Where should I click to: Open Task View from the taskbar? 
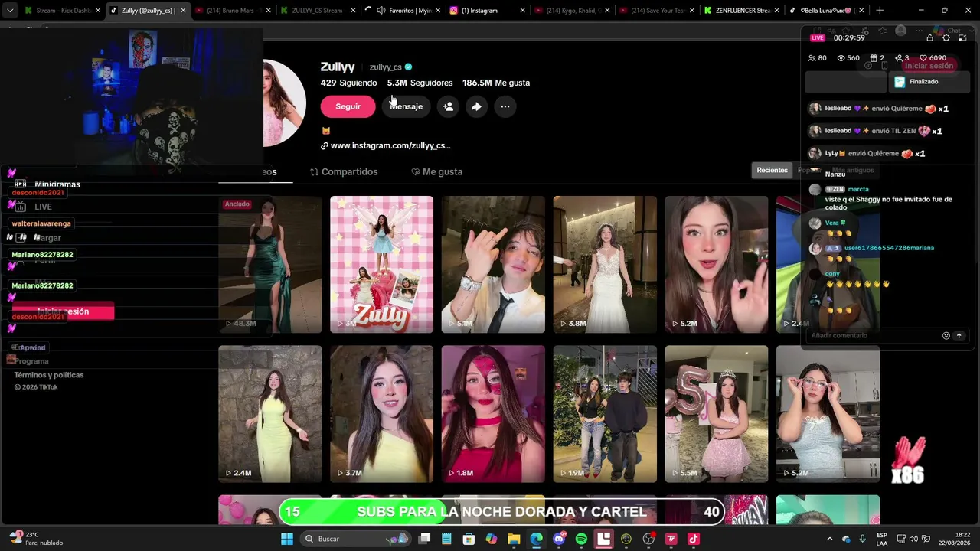(x=425, y=539)
